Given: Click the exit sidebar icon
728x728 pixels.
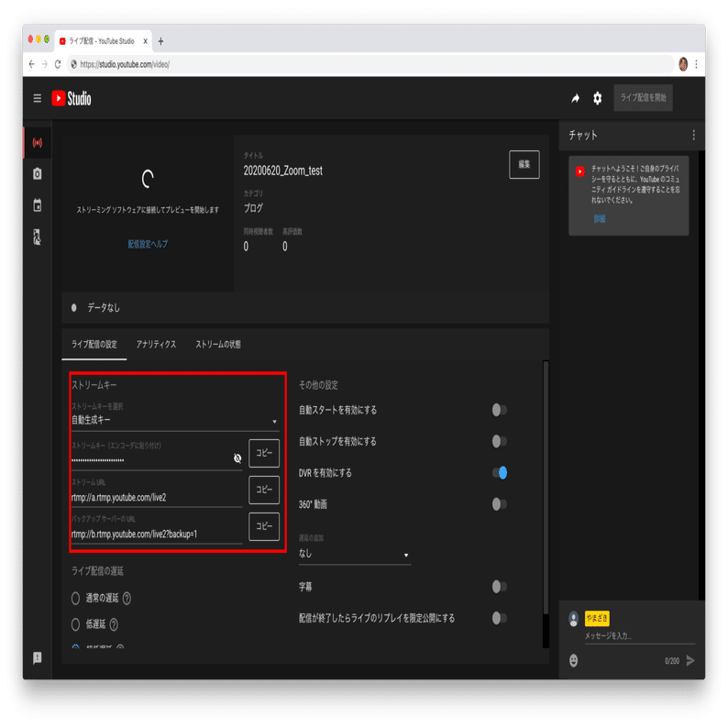Looking at the screenshot, I should coord(38,237).
